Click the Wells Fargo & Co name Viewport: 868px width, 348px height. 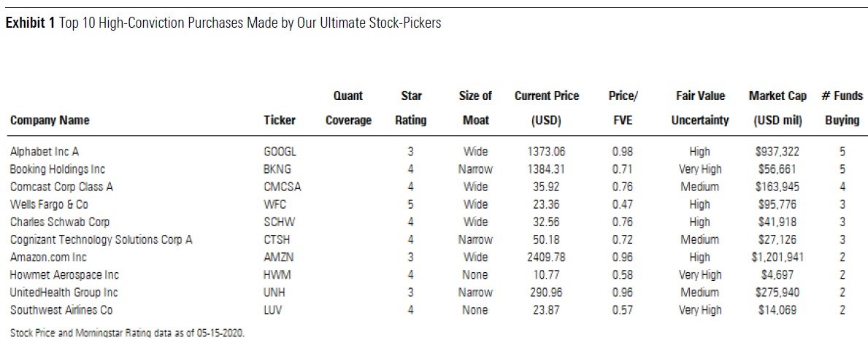(49, 204)
